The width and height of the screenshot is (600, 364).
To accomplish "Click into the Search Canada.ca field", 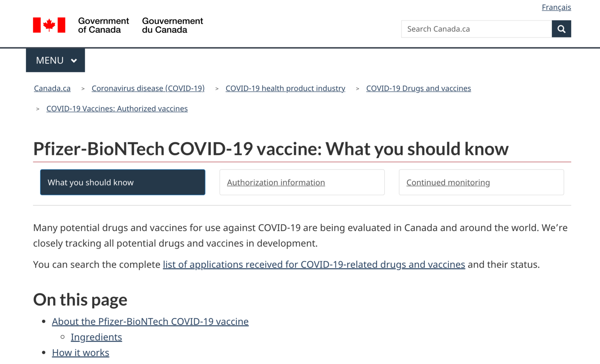I will point(476,29).
